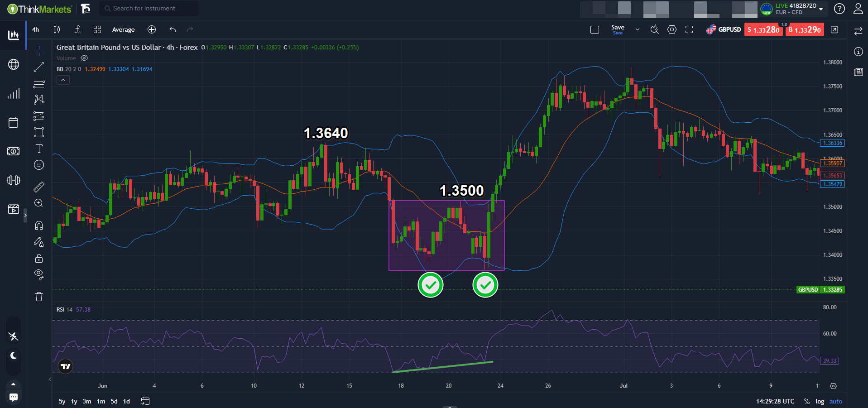Select the emoji stickers tool
Screen dimensions: 868x408
tap(39, 165)
